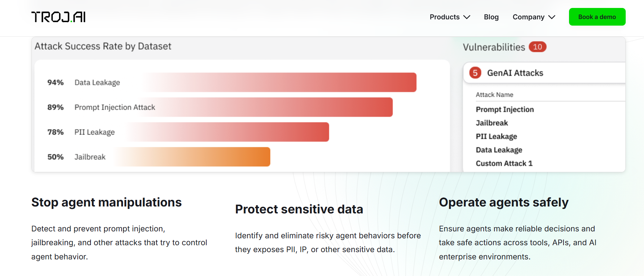644x276 pixels.
Task: Open the Blog page
Action: click(x=491, y=17)
